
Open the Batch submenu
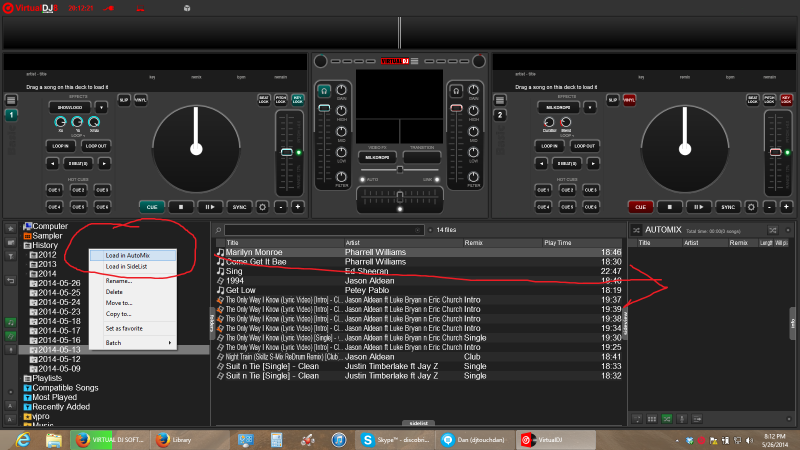133,343
